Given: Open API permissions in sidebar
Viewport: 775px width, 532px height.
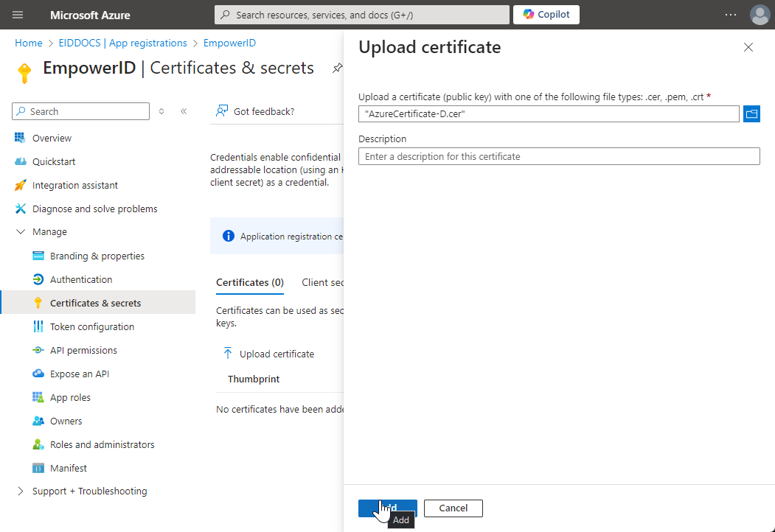Looking at the screenshot, I should tap(83, 351).
